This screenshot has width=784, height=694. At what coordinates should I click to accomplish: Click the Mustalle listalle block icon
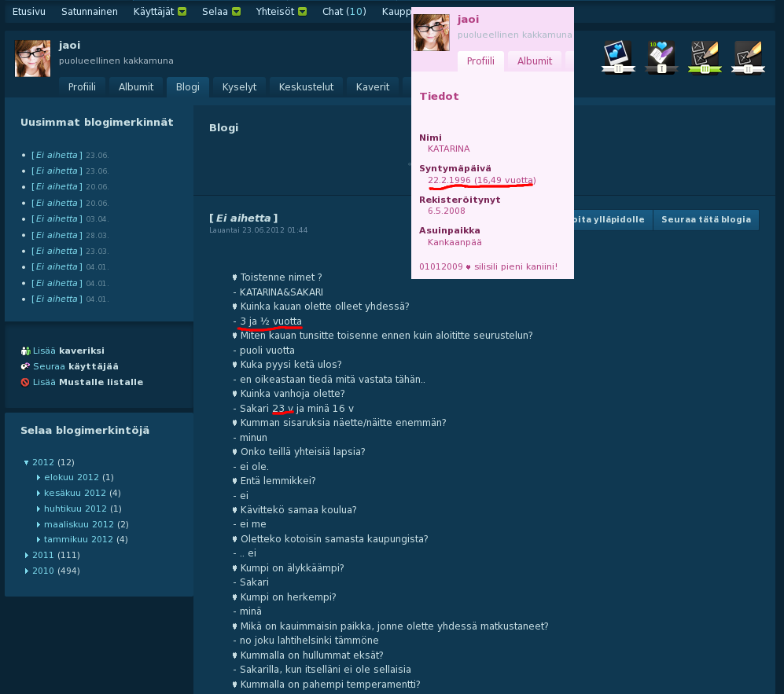pyautogui.click(x=25, y=382)
